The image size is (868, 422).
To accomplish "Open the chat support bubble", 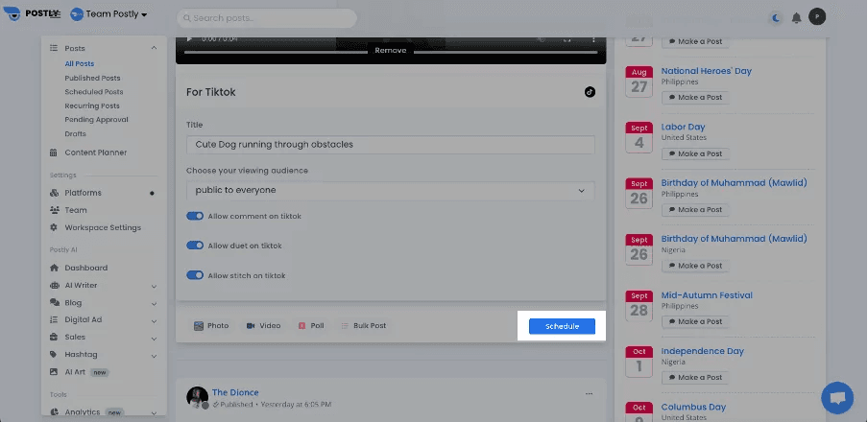I will 837,398.
